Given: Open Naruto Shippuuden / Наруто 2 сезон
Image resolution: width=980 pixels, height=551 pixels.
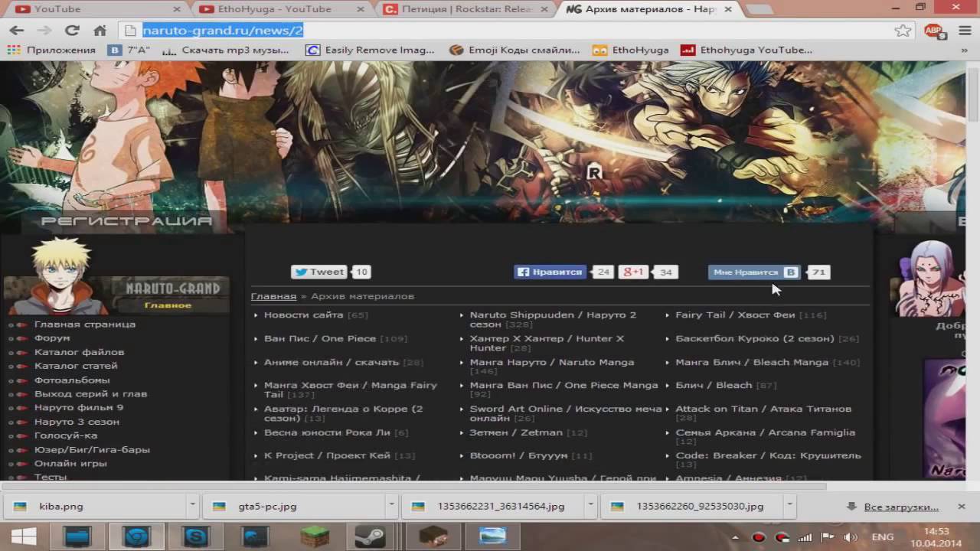Looking at the screenshot, I should 553,319.
